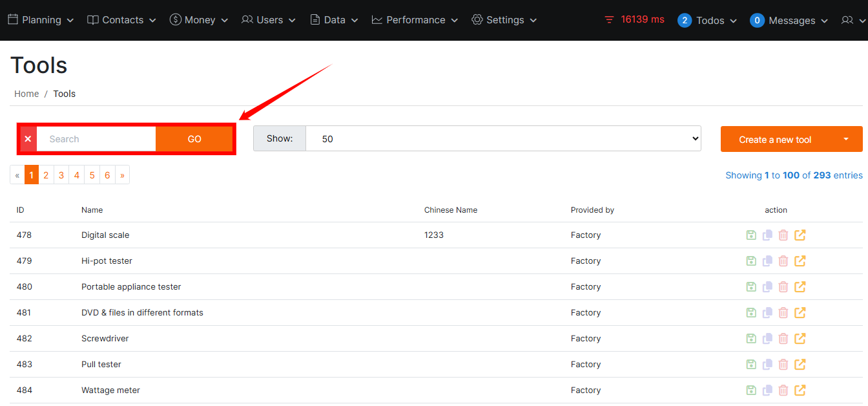This screenshot has width=868, height=406.
Task: Open the Planning menu
Action: coord(41,20)
